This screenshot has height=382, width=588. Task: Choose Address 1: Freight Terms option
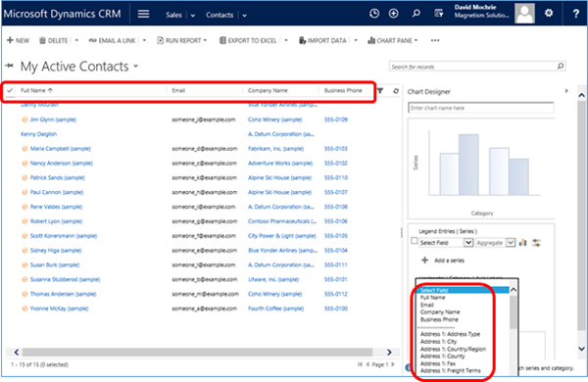click(451, 371)
